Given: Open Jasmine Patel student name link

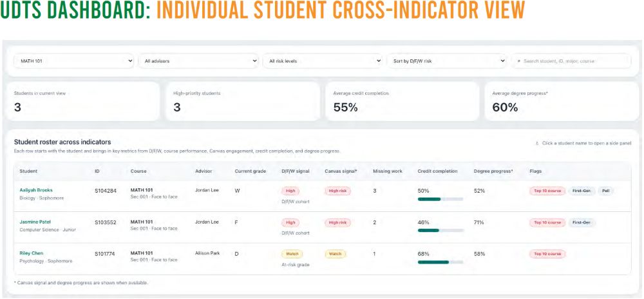Looking at the screenshot, I should [x=35, y=222].
